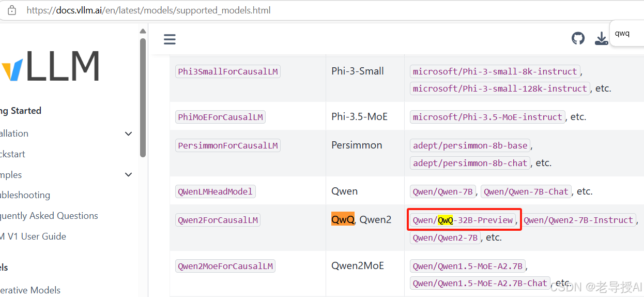Viewport: 644px width, 297px height.
Task: Click Qwen/Qwen-7B model name
Action: click(x=443, y=191)
